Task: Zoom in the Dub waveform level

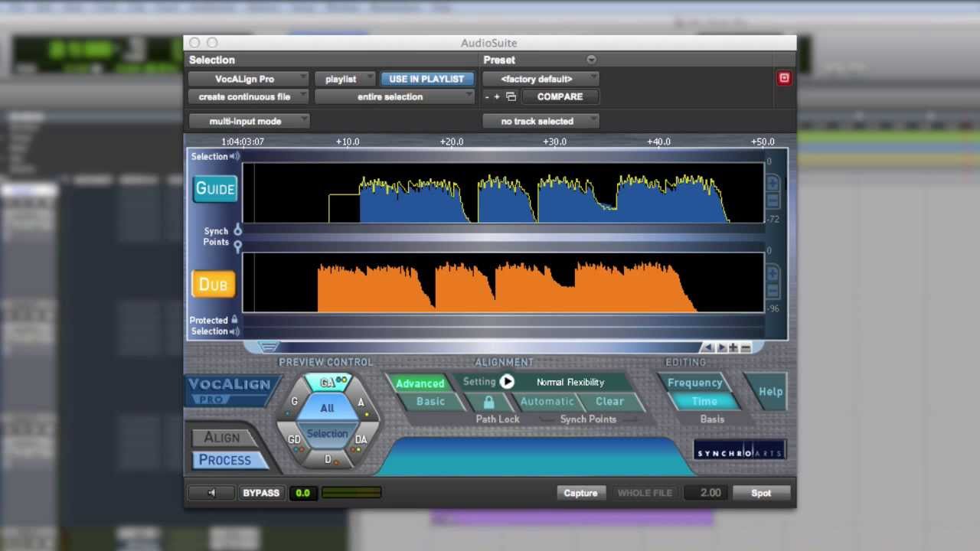Action: (773, 274)
